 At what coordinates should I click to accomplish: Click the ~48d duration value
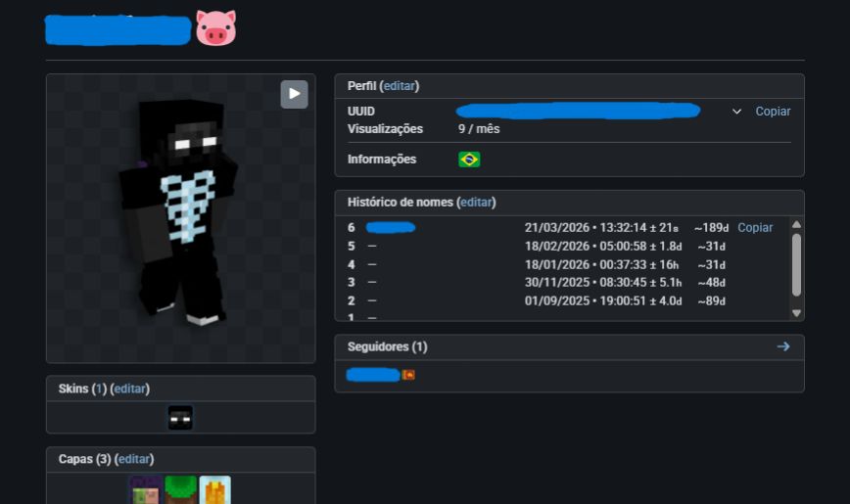711,283
